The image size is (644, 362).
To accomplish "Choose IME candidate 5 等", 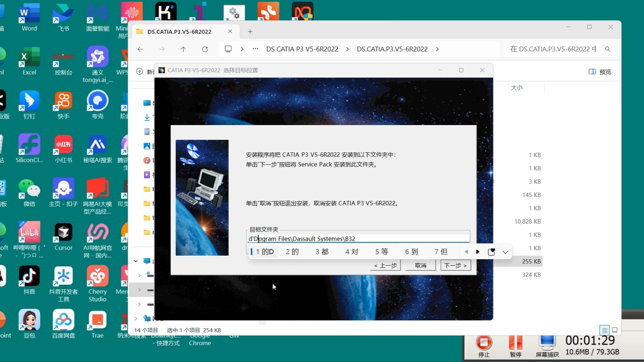I will 382,252.
